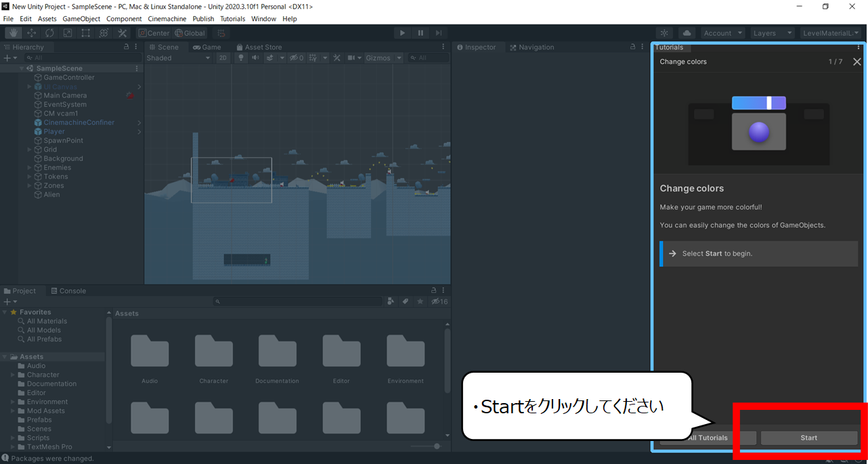Collapse the SampleScene tree node
This screenshot has height=464, width=868.
point(22,68)
